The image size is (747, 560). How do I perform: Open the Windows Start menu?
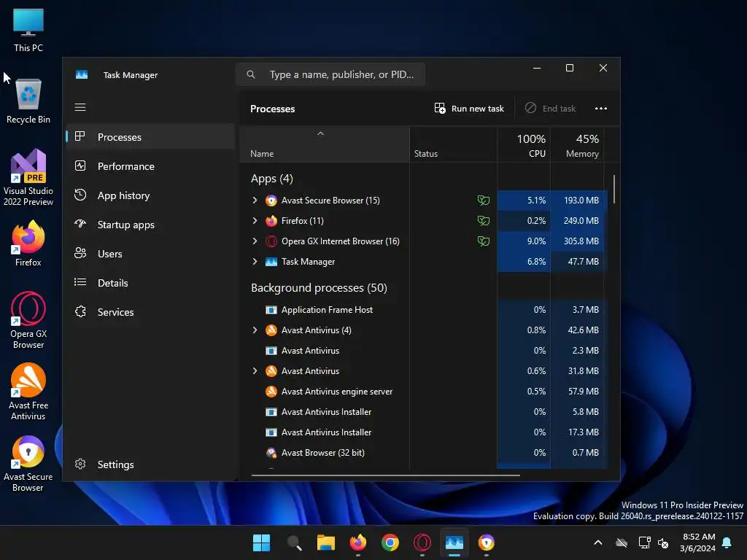(x=261, y=542)
